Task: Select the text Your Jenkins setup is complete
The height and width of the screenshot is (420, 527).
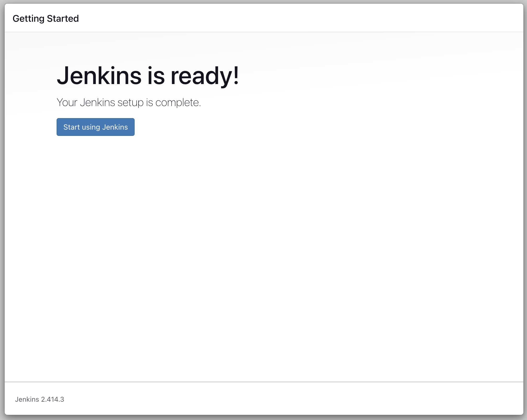Action: (129, 103)
